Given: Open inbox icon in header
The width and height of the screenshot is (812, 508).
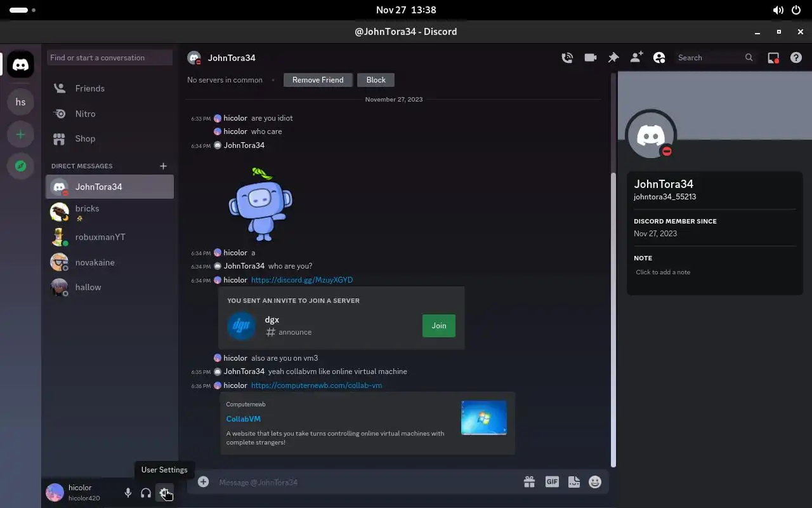Looking at the screenshot, I should pos(773,58).
